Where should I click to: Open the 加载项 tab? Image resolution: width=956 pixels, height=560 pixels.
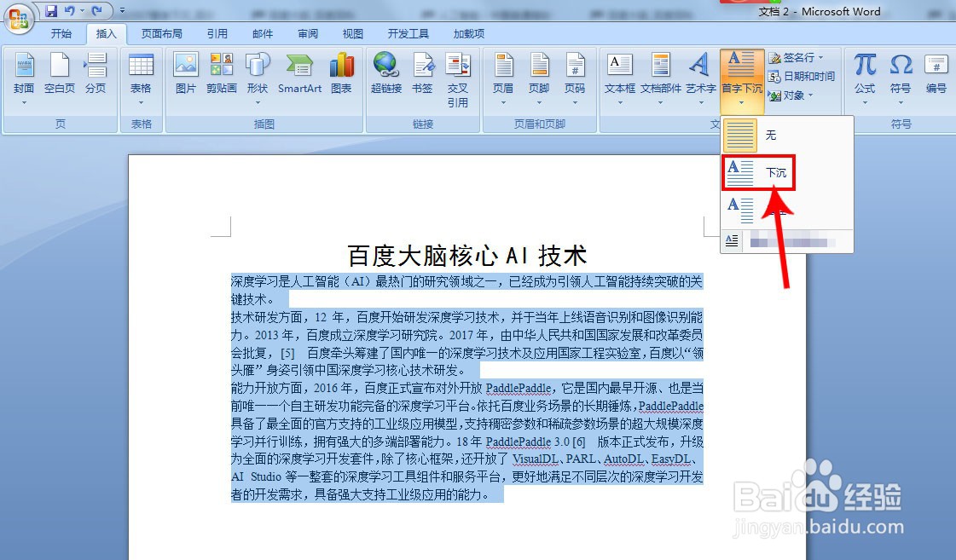[468, 33]
